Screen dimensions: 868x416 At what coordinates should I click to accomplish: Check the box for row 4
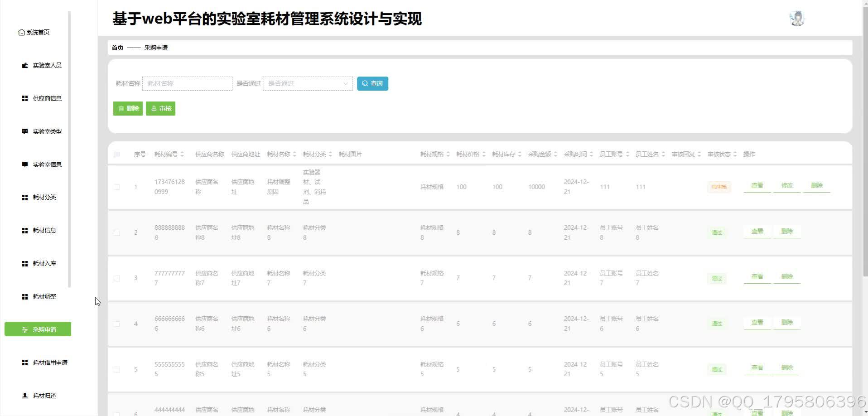(x=117, y=324)
